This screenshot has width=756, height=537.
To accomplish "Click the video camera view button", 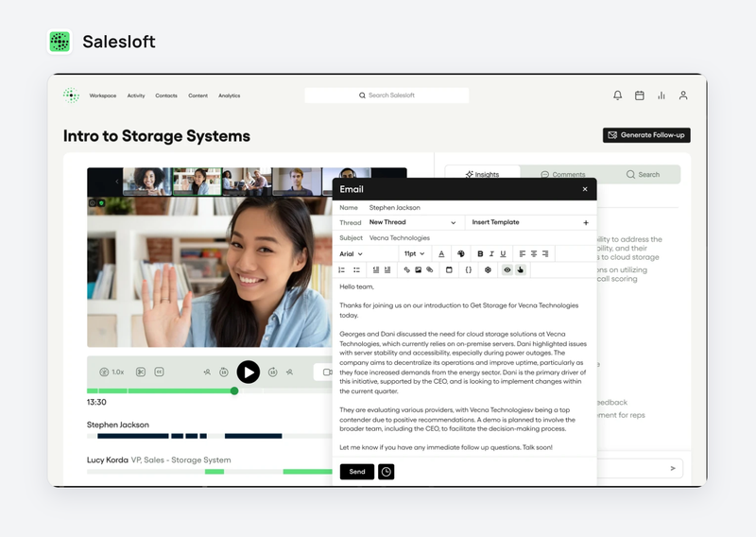I will click(326, 372).
